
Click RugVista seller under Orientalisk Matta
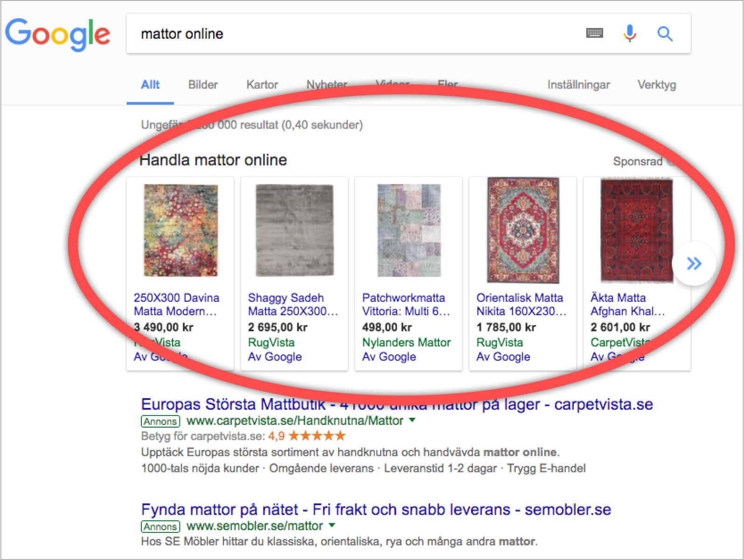click(500, 342)
